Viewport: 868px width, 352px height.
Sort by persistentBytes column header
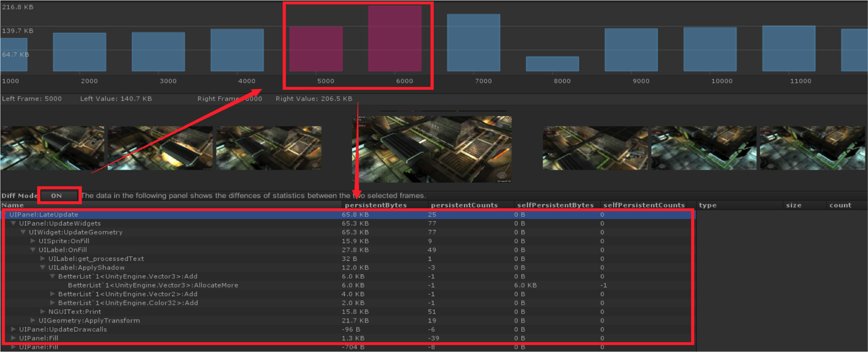[x=376, y=205]
